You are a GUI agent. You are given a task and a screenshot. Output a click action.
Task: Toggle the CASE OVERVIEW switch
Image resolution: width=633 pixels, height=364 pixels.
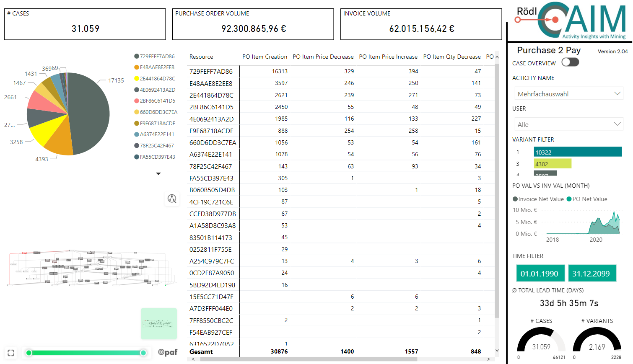(x=569, y=62)
